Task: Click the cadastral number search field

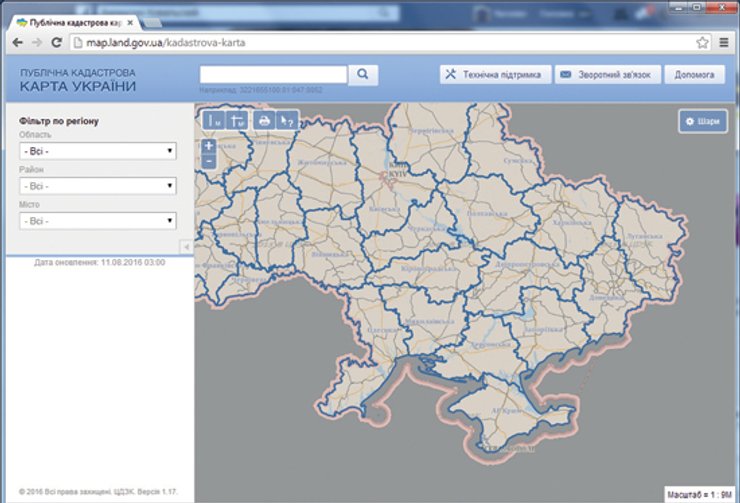Action: coord(273,74)
